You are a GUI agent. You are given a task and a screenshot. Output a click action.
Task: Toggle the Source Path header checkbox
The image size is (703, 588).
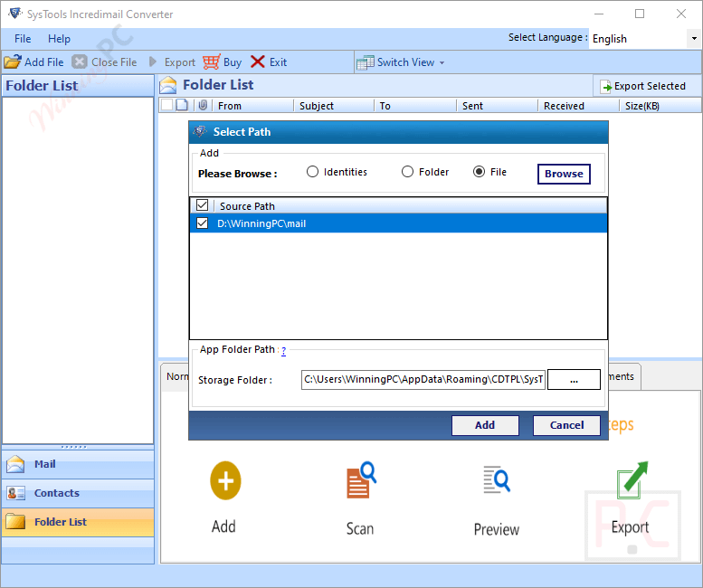(202, 205)
